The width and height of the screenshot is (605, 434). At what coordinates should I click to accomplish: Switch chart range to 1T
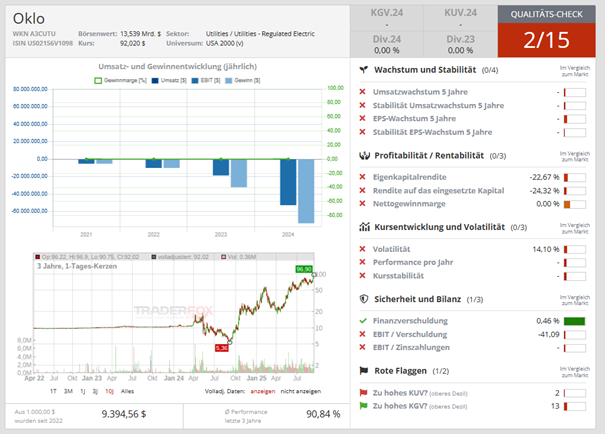pos(53,391)
